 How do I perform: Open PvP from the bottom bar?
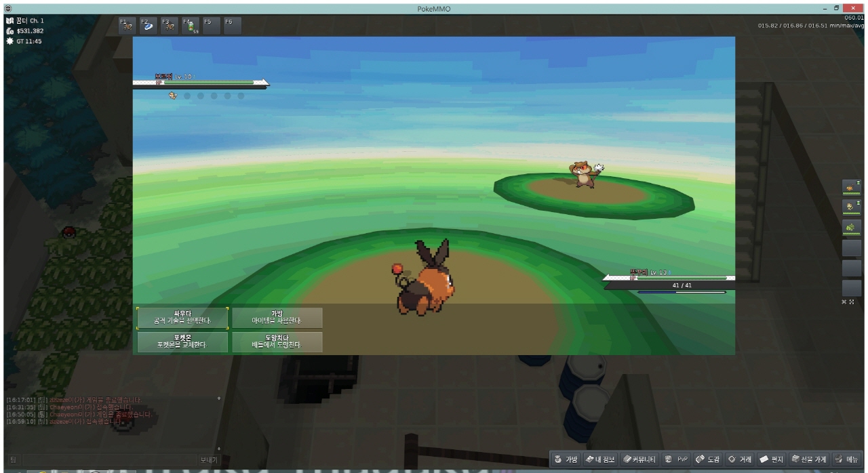(677, 459)
